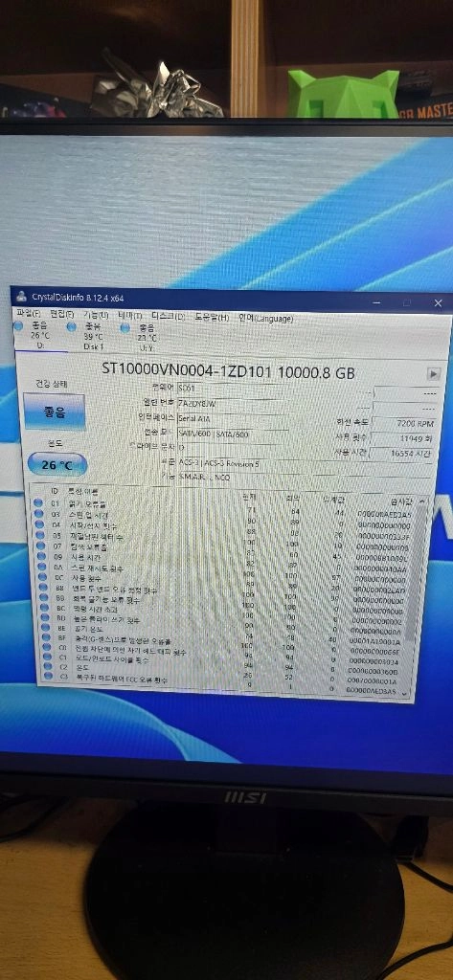Click the attribute list scroll-down arrow
This screenshot has width=453, height=980.
404,693
